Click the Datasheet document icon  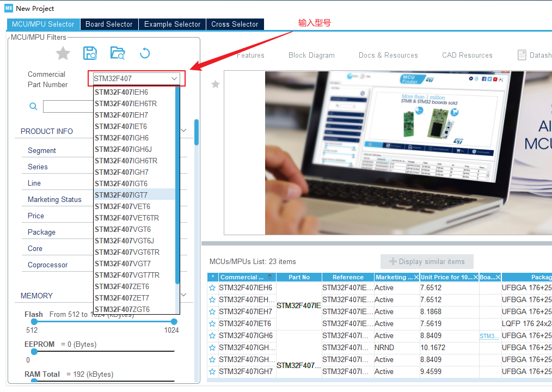(522, 55)
